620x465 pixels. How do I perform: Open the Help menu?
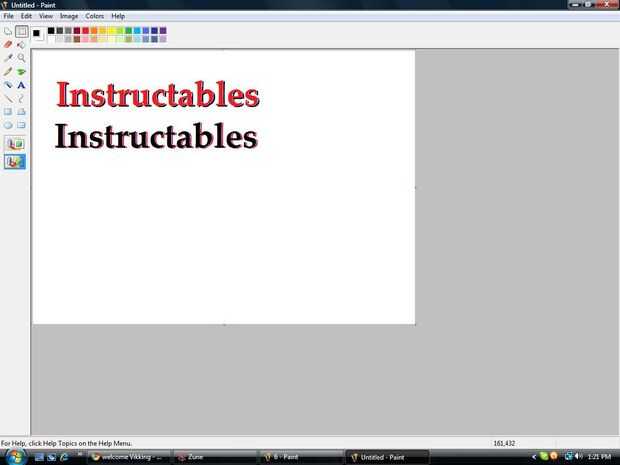click(x=118, y=16)
